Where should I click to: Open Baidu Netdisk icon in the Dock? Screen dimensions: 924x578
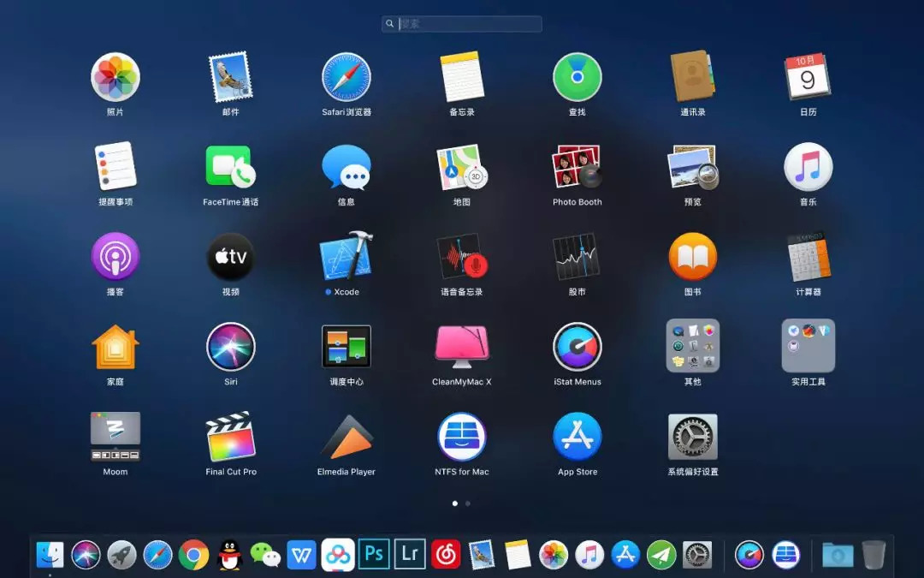(338, 555)
